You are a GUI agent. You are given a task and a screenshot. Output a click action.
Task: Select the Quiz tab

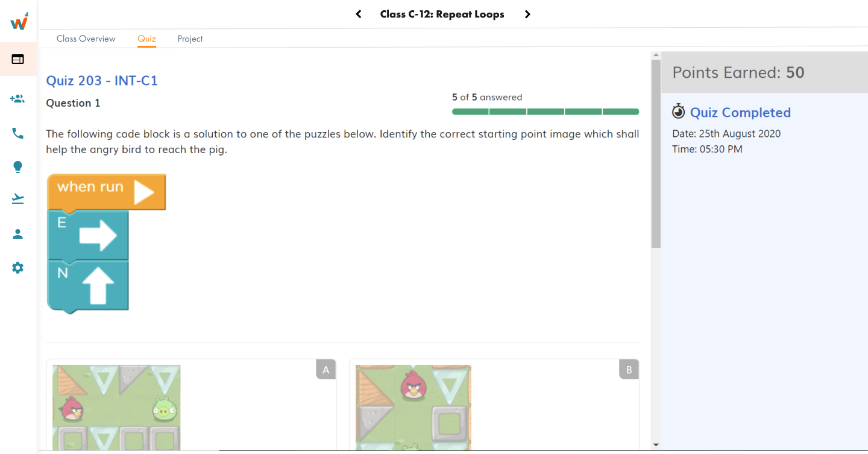tap(146, 39)
